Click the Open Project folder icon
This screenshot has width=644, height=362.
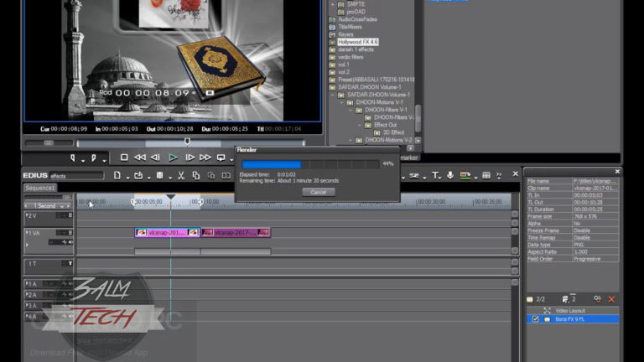tap(138, 175)
